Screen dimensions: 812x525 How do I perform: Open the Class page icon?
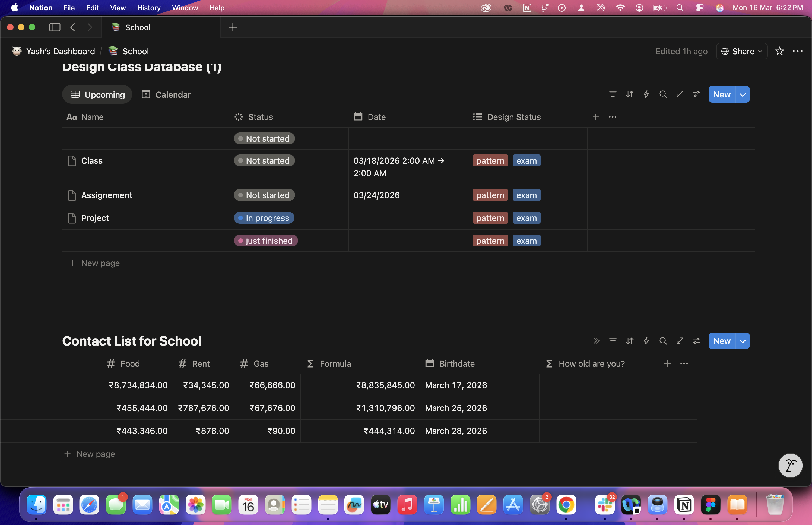(72, 161)
